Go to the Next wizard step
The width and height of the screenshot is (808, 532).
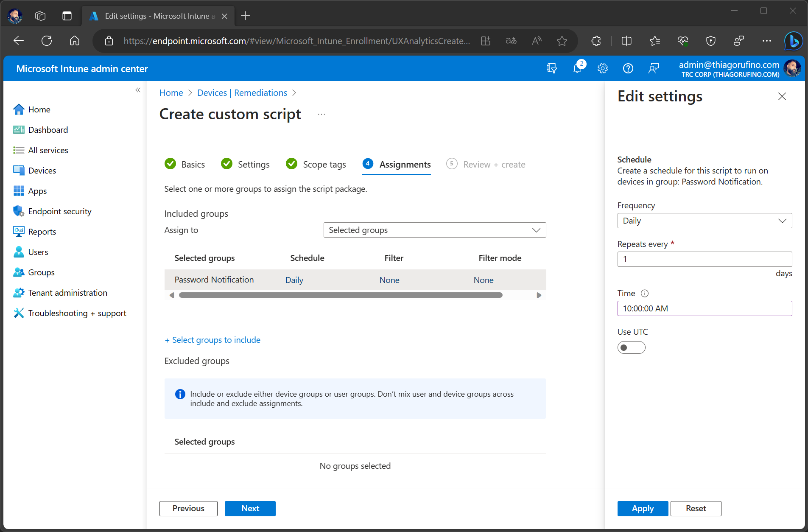[250, 508]
